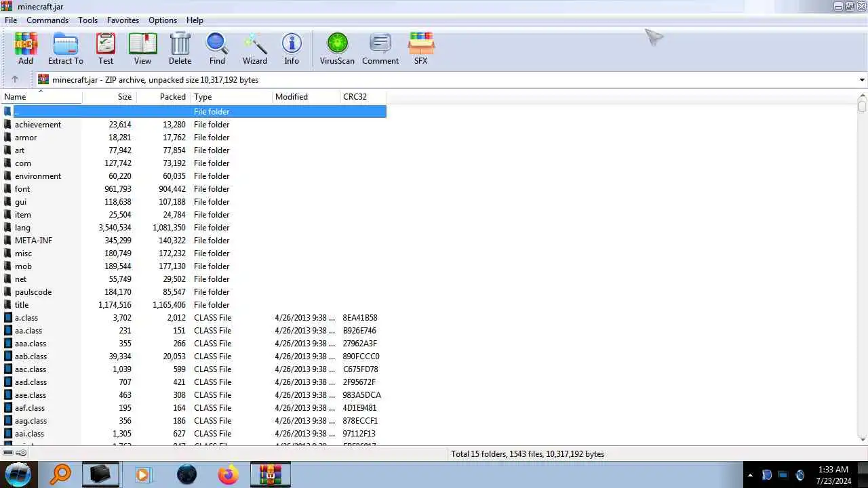This screenshot has width=868, height=488.
Task: Click the WinRAR taskbar icon
Action: click(x=271, y=474)
